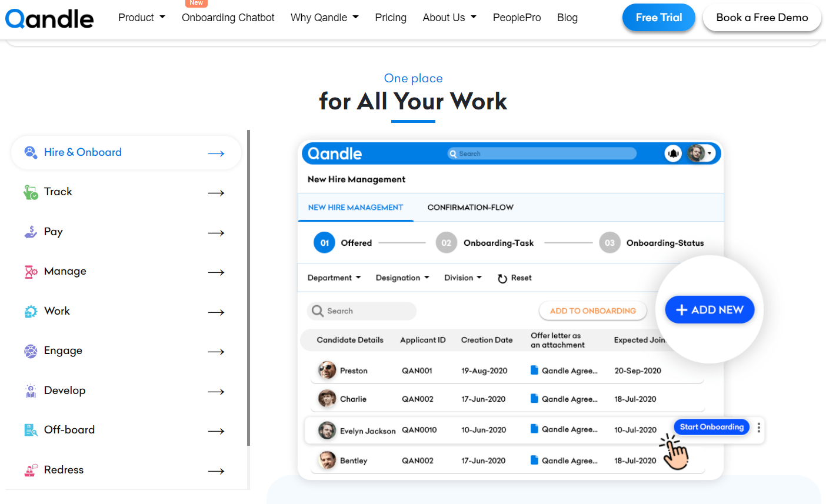The width and height of the screenshot is (826, 504).
Task: Click the top Search bar in Qandle app
Action: pyautogui.click(x=542, y=153)
